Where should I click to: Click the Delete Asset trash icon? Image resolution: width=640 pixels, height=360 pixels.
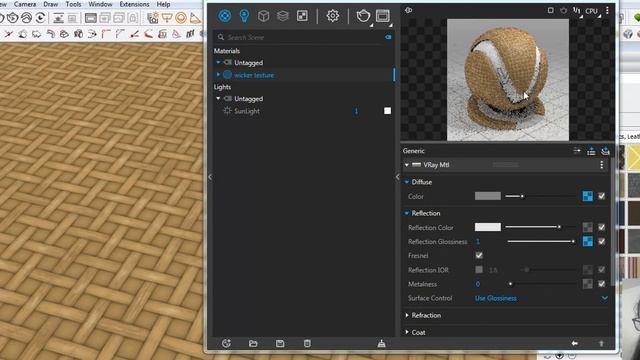click(307, 344)
